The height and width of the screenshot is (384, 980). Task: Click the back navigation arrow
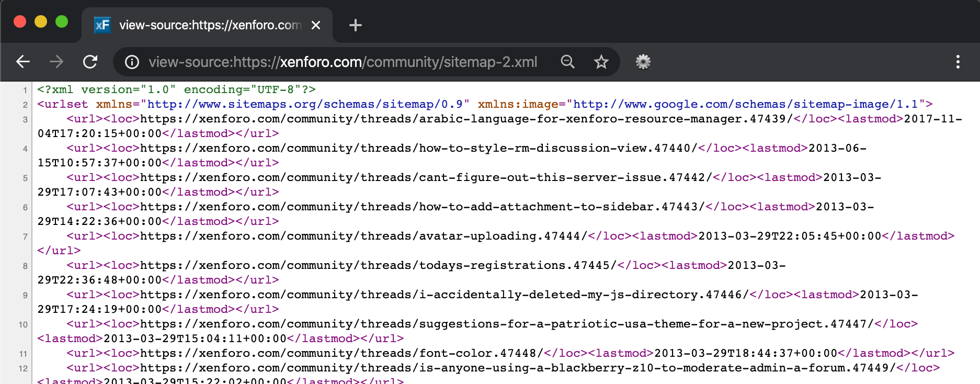(x=23, y=62)
